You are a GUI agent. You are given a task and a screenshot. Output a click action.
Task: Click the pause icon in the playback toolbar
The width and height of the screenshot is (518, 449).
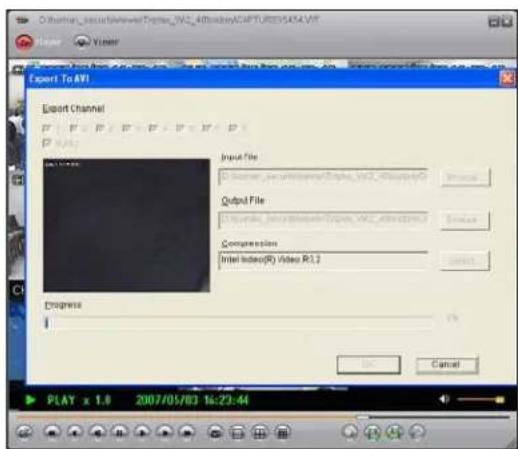coord(120,432)
